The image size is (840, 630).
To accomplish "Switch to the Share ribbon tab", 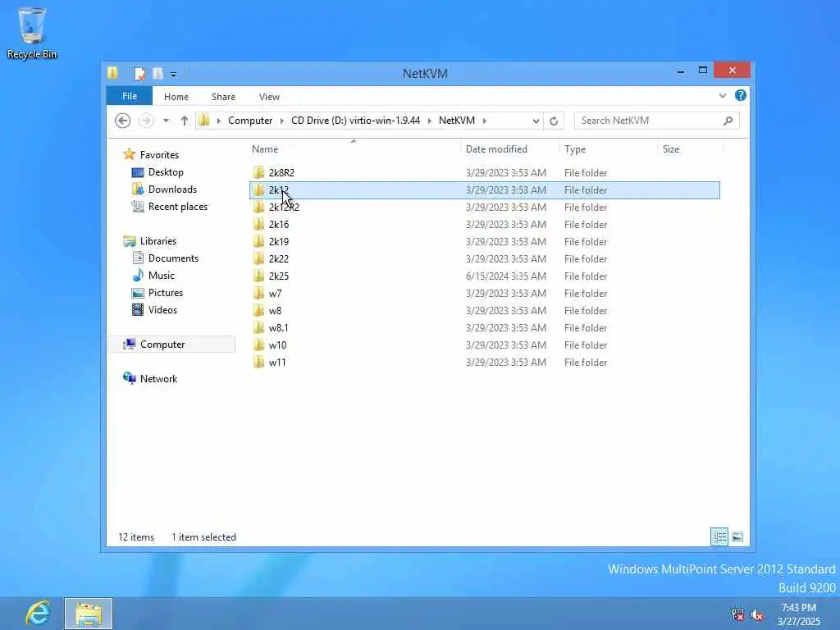I will pos(223,97).
